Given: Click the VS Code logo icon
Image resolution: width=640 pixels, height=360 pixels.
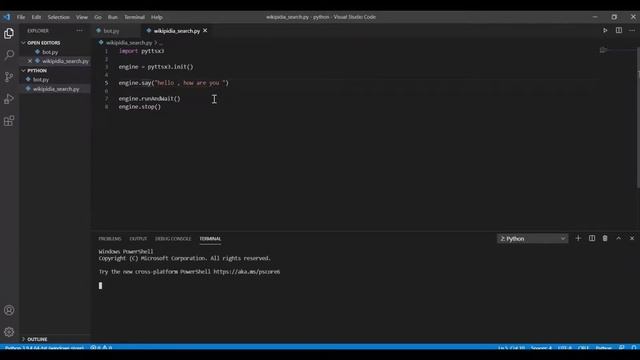Looking at the screenshot, I should pyautogui.click(x=7, y=17).
